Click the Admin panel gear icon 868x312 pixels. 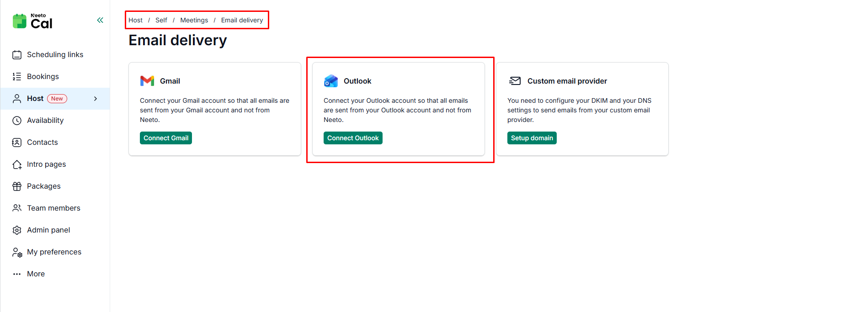pos(17,230)
